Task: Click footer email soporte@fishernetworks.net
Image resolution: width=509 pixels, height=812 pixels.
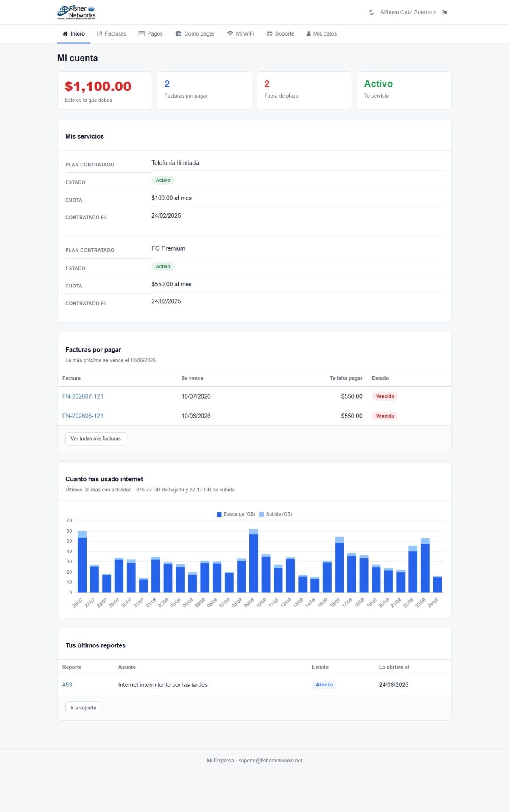Action: click(x=270, y=761)
